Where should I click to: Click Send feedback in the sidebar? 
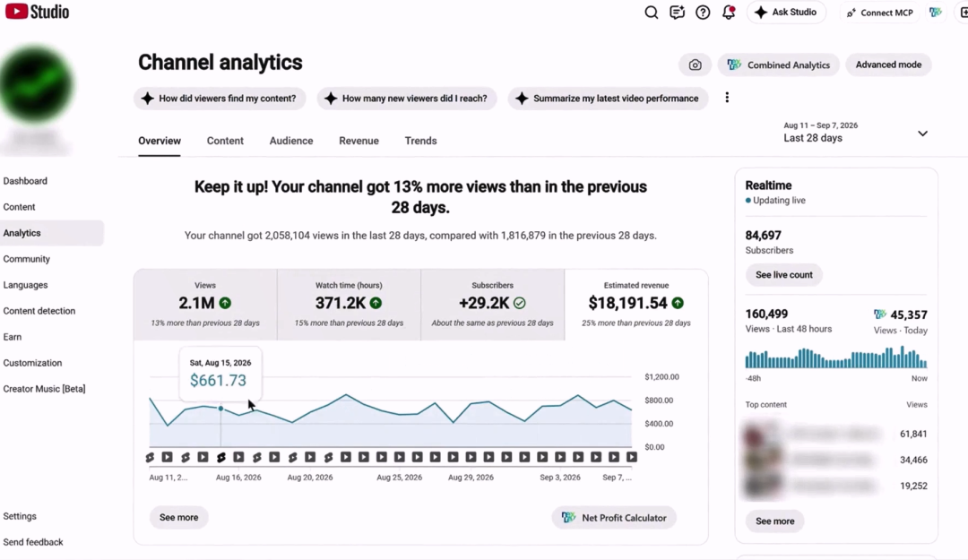[x=33, y=542]
